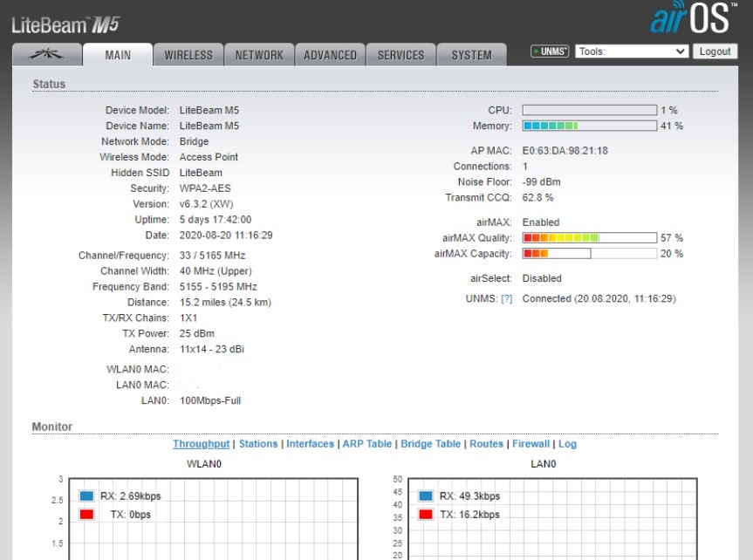Click the UNMS status badge

(x=550, y=51)
